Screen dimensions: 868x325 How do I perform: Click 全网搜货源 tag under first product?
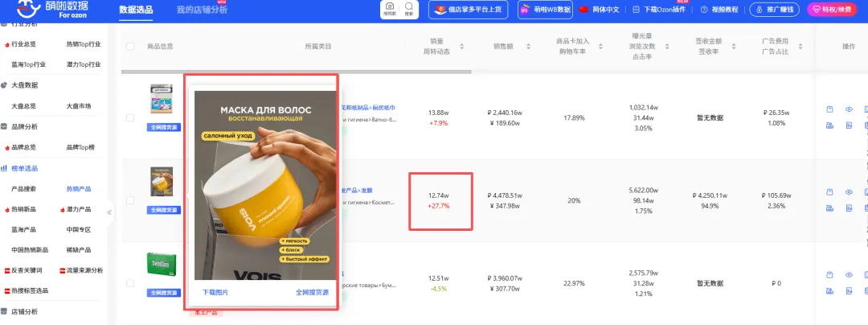pos(164,127)
